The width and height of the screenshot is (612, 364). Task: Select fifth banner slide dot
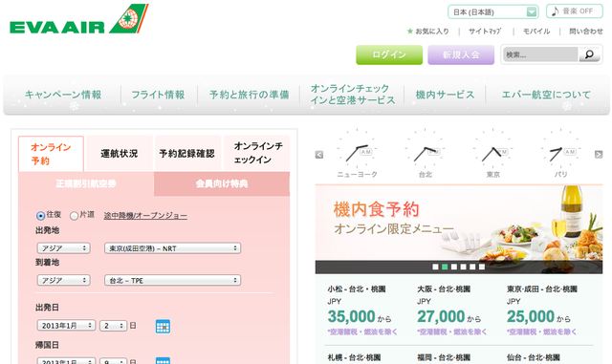[472, 267]
